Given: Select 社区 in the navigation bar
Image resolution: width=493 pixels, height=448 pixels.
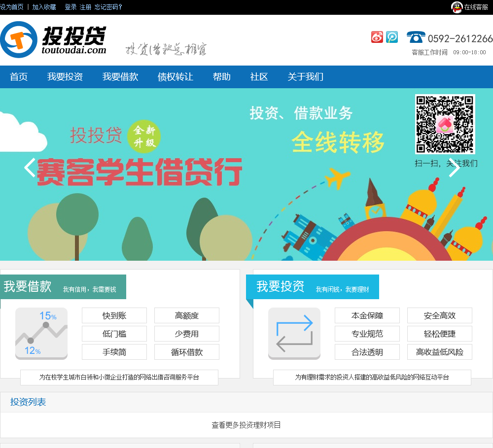Looking at the screenshot, I should pyautogui.click(x=259, y=77).
